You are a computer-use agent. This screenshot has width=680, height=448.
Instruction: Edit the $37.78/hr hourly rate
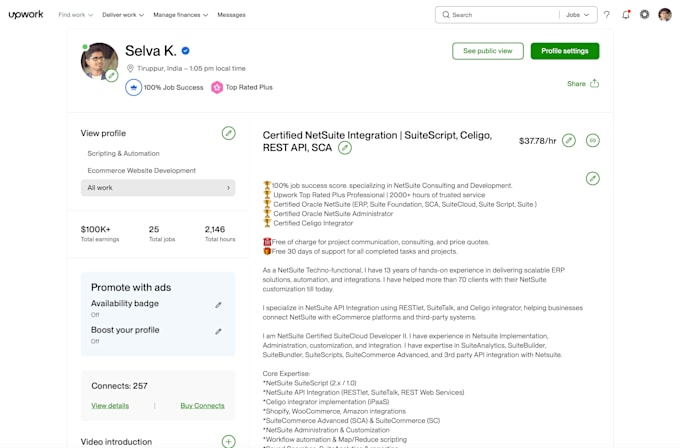pos(569,141)
